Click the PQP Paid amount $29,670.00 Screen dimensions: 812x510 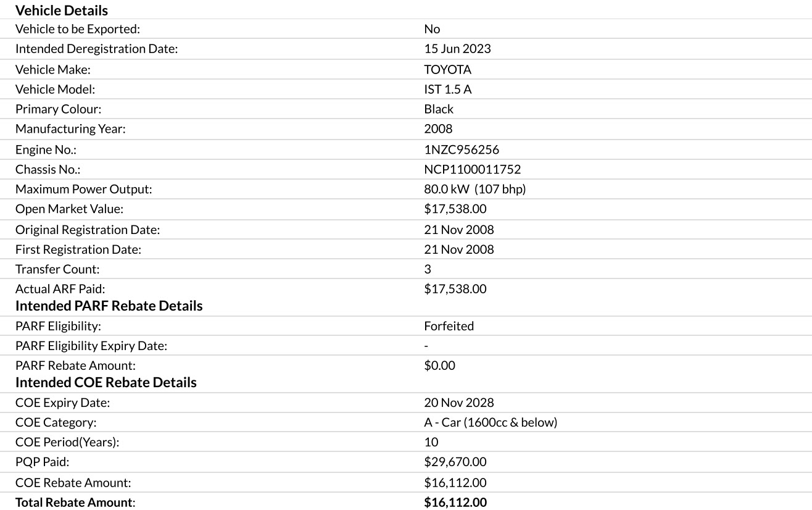click(x=455, y=462)
